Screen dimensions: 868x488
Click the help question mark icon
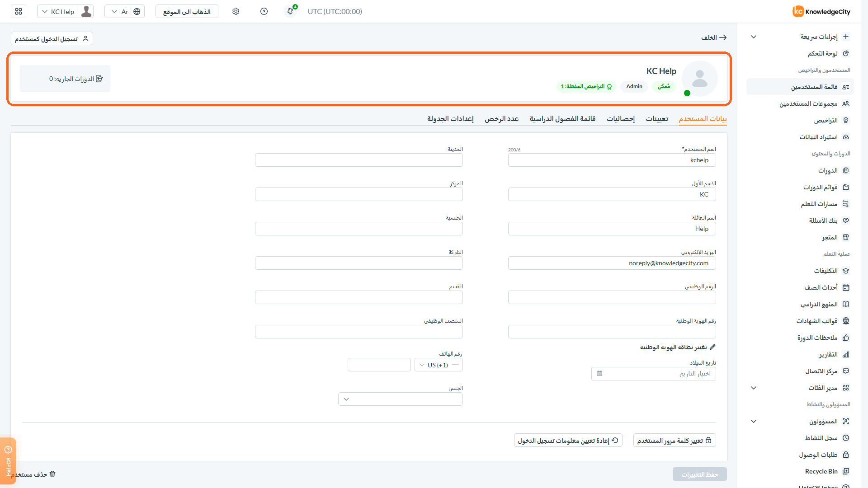click(264, 11)
